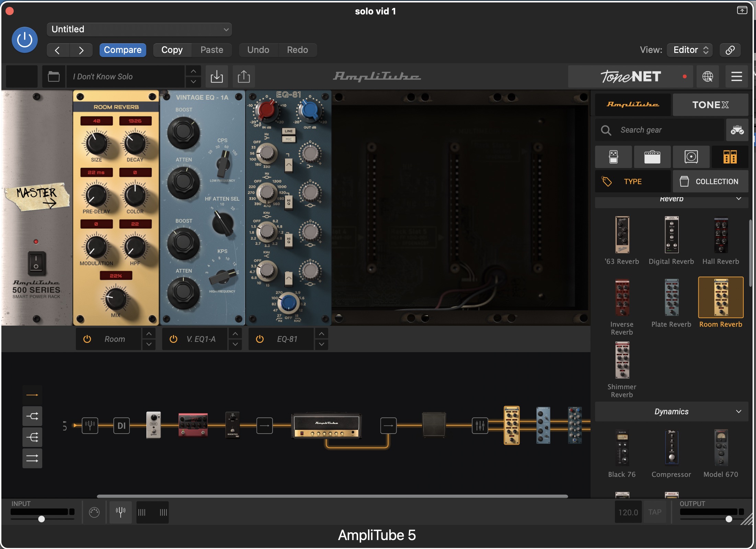Enable the Compare button
This screenshot has width=756, height=549.
pos(123,50)
